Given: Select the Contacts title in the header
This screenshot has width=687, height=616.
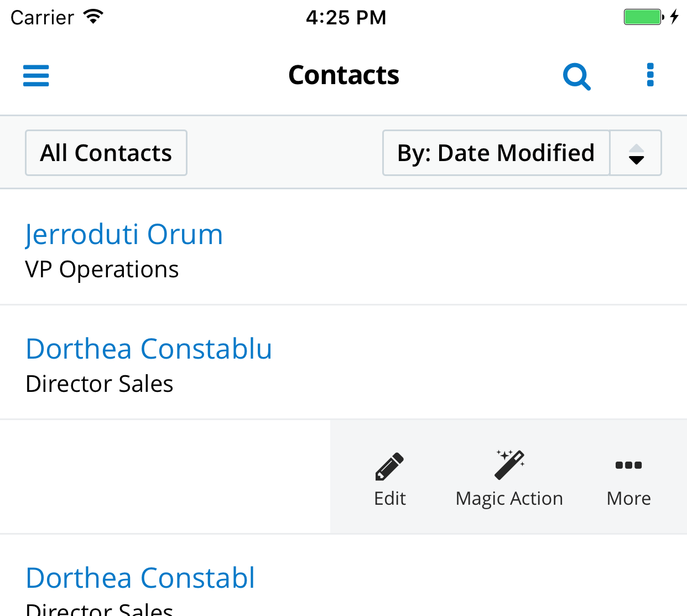Looking at the screenshot, I should [343, 75].
